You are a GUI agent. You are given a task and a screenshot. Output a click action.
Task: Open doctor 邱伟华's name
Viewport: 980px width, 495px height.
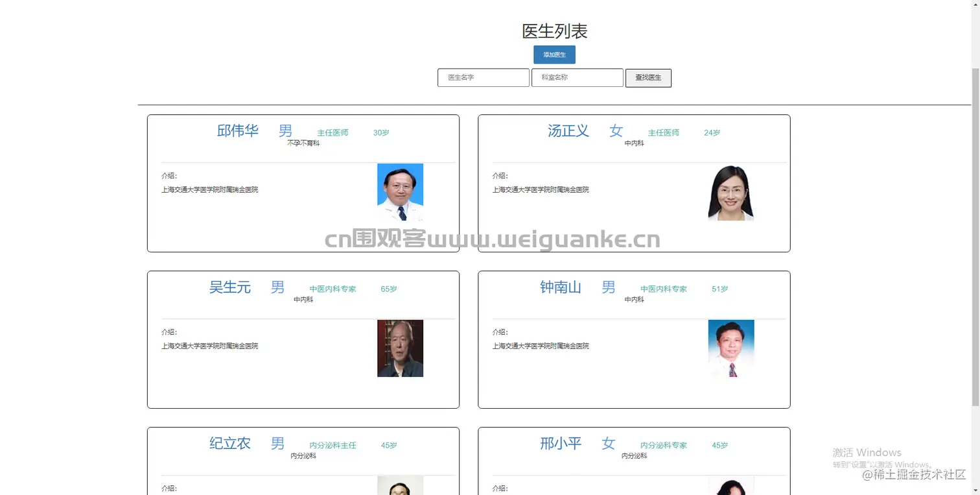pos(238,131)
